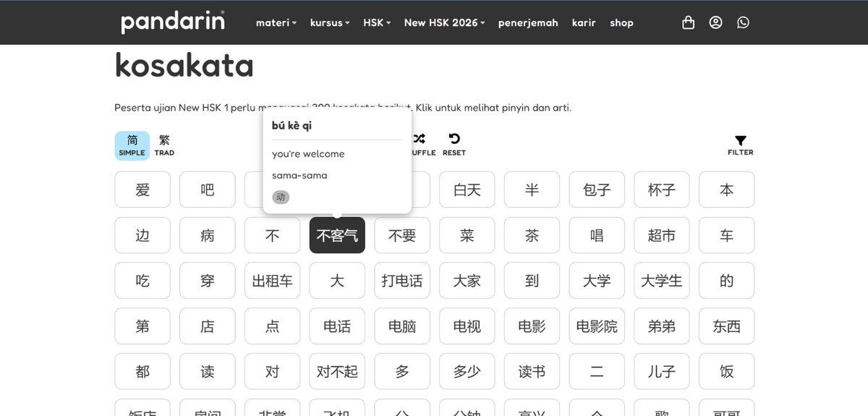This screenshot has width=868, height=416.
Task: Open the 读书 vocabulary card
Action: pos(532,371)
